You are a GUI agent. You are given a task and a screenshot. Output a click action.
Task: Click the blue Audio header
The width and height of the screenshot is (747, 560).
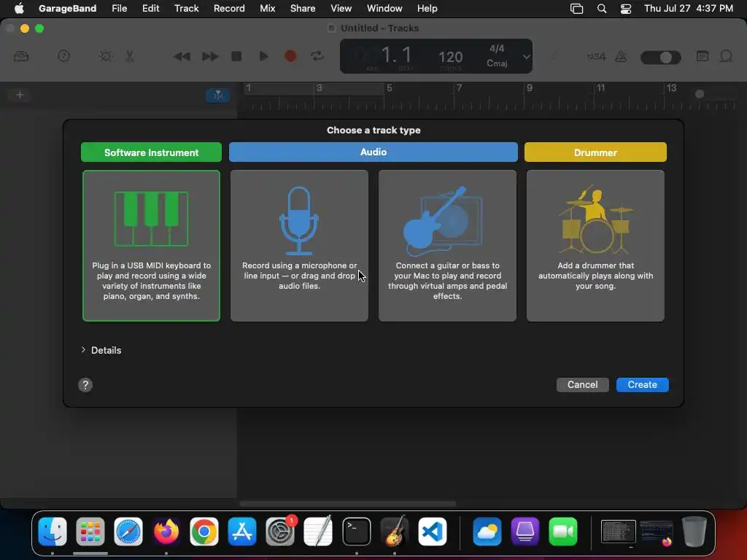pos(373,152)
